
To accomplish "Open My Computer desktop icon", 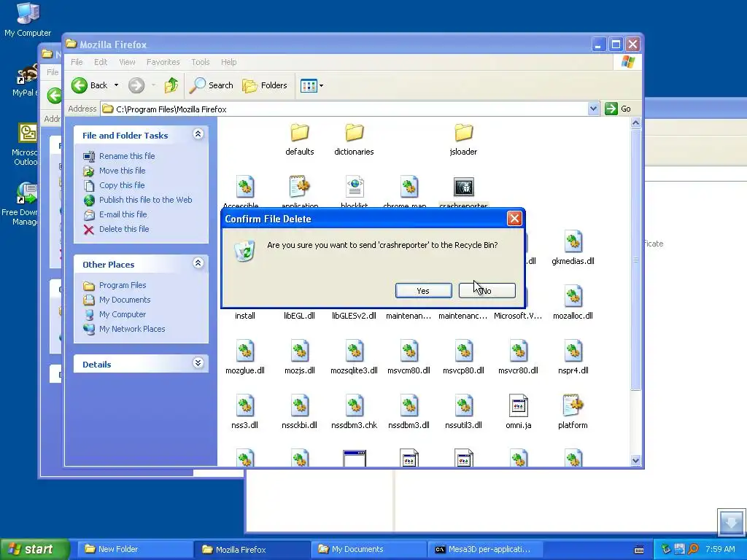I will (28, 20).
